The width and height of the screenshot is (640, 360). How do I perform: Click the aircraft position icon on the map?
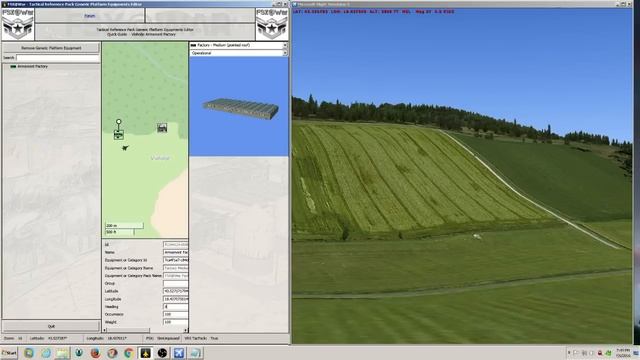pos(125,148)
